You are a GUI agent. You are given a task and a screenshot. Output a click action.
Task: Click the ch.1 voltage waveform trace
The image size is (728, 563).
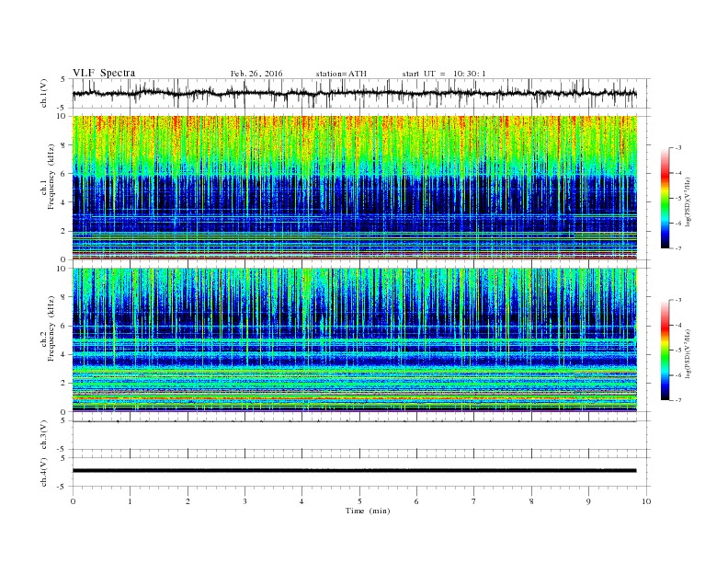(x=354, y=93)
